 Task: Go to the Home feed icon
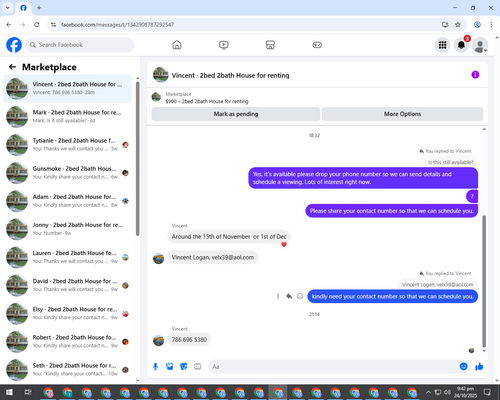pyautogui.click(x=177, y=45)
